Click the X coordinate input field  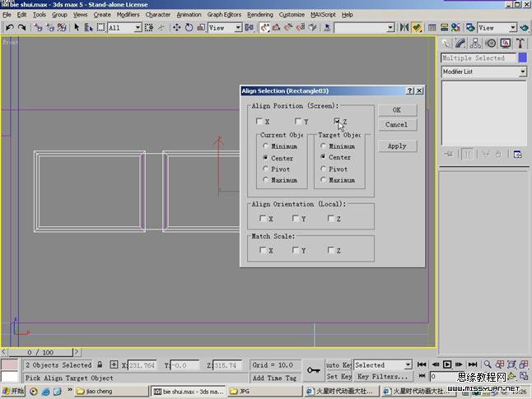(142, 365)
